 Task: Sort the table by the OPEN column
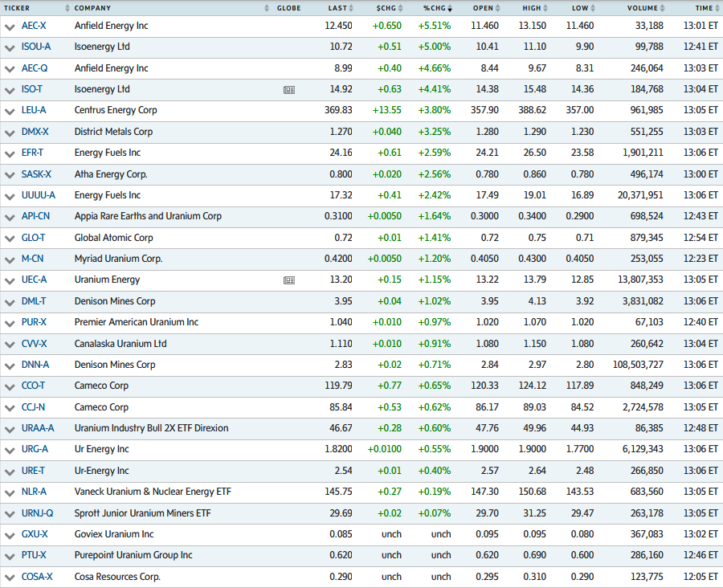[483, 8]
